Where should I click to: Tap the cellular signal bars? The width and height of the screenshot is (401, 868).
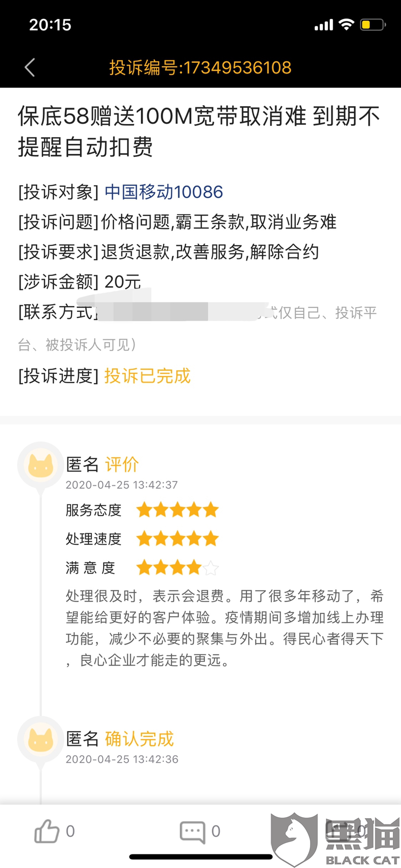324,25
